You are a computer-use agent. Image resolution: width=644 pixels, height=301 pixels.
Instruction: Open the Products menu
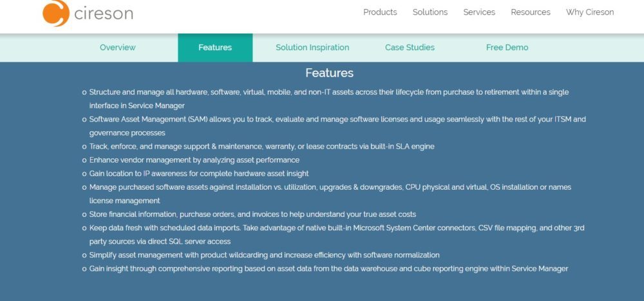tap(380, 12)
